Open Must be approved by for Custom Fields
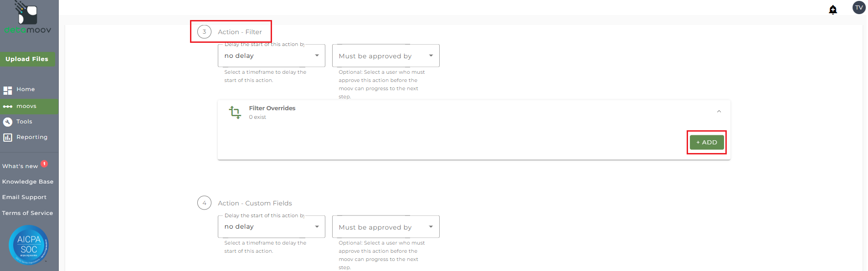868x271 pixels. [x=386, y=226]
